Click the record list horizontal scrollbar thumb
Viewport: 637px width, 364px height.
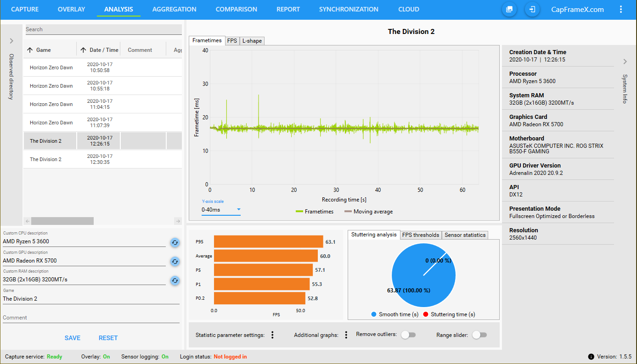point(62,221)
